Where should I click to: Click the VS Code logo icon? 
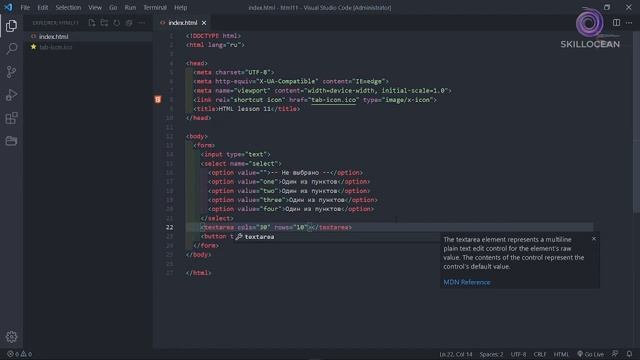click(8, 7)
